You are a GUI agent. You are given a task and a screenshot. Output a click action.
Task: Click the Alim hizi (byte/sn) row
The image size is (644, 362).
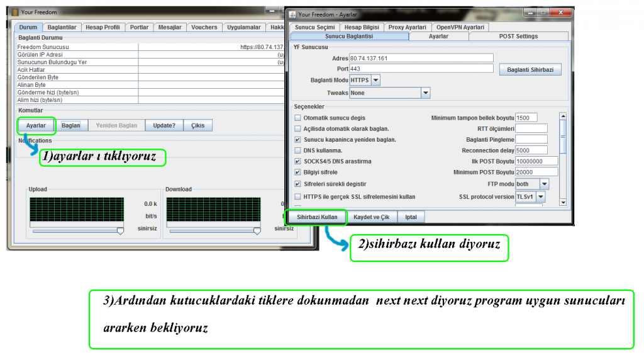coord(150,100)
